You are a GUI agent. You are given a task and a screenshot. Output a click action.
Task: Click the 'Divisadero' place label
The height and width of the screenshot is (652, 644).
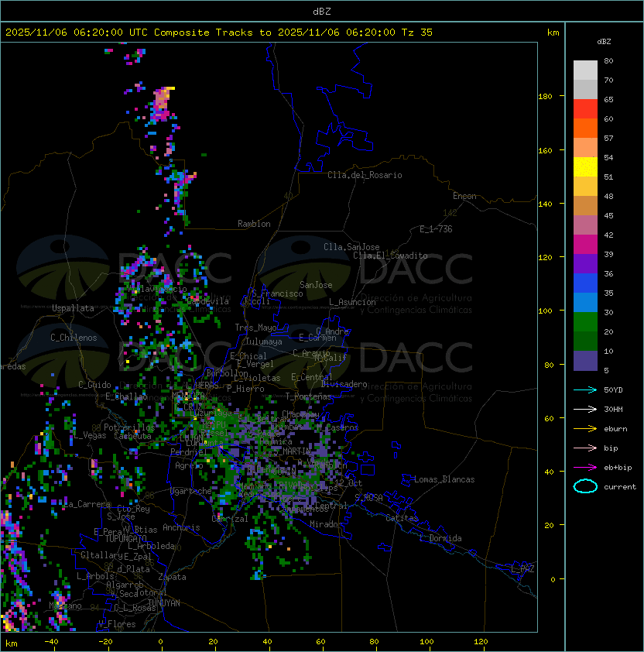[344, 384]
